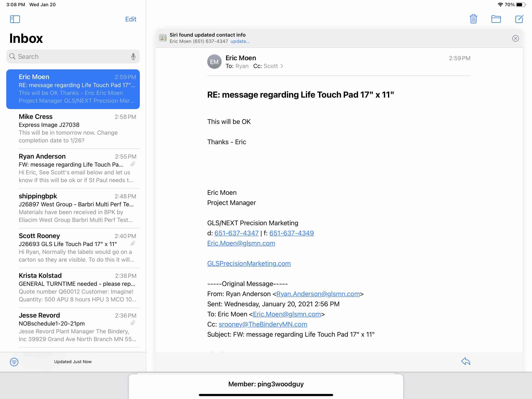Tap the microphone dictation icon in search
The width and height of the screenshot is (532, 399).
coord(133,56)
